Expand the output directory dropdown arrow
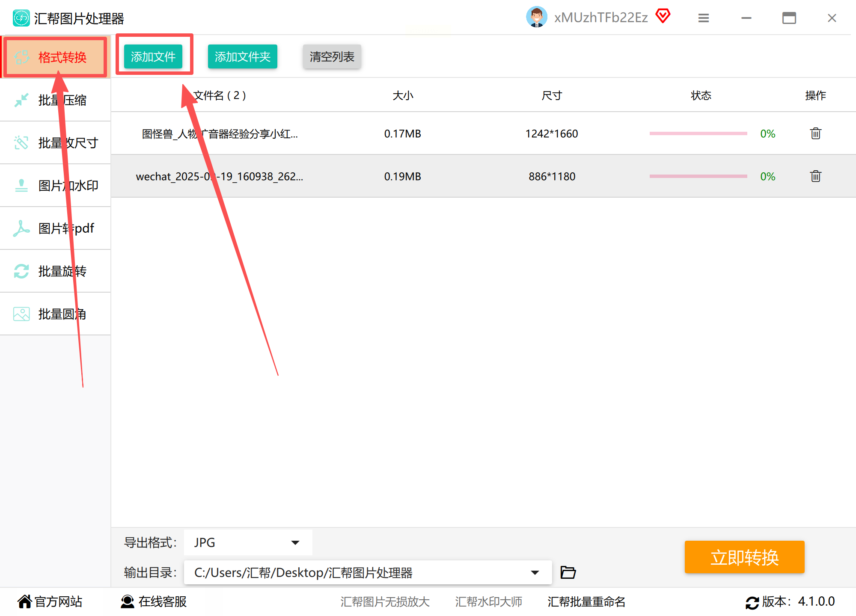This screenshot has width=856, height=616. [x=535, y=572]
